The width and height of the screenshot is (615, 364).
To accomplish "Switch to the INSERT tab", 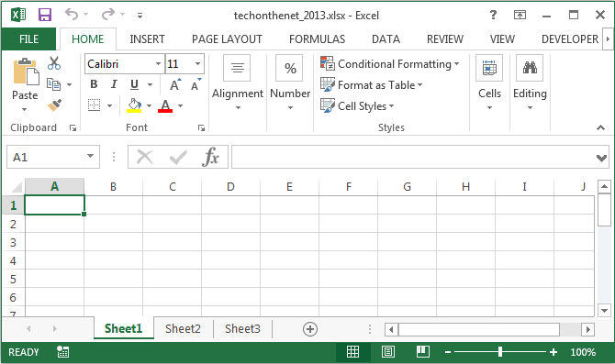I will point(147,39).
